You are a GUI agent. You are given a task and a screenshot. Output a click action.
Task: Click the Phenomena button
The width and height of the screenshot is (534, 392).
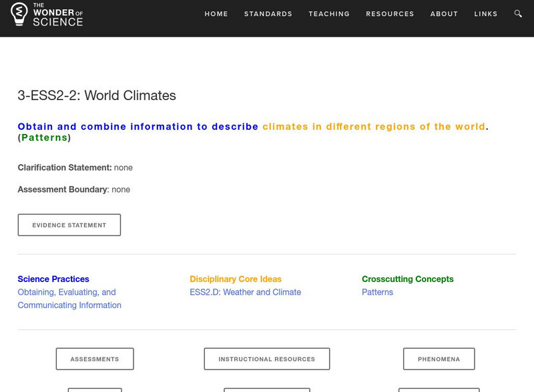tap(439, 359)
